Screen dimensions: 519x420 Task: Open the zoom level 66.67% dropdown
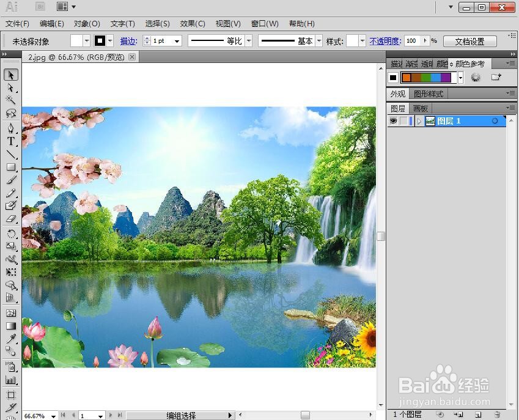tap(53, 416)
